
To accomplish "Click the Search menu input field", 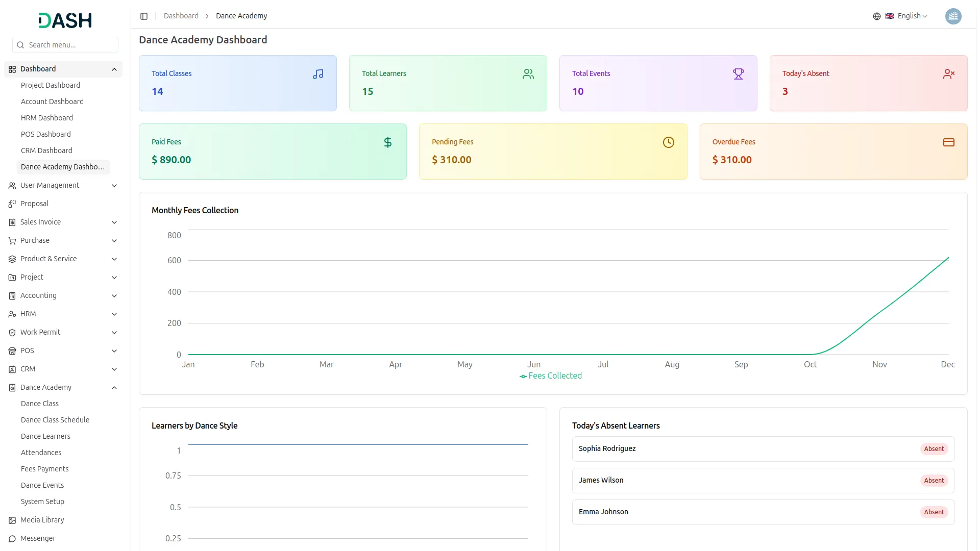I will tap(71, 45).
